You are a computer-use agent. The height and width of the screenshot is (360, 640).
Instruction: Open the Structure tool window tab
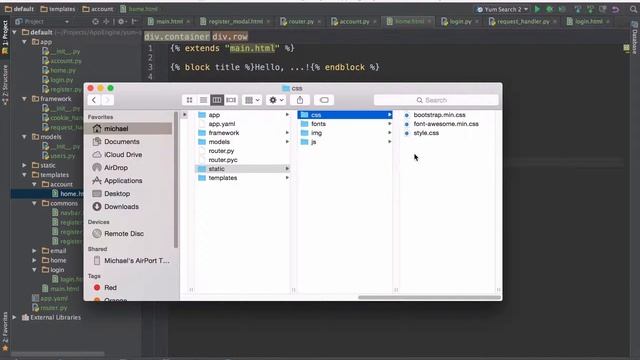(5, 84)
